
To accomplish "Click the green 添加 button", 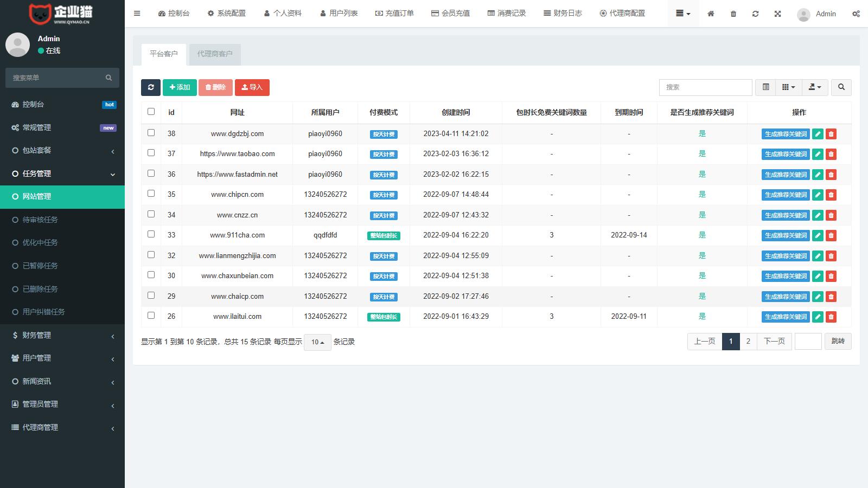I will click(180, 87).
